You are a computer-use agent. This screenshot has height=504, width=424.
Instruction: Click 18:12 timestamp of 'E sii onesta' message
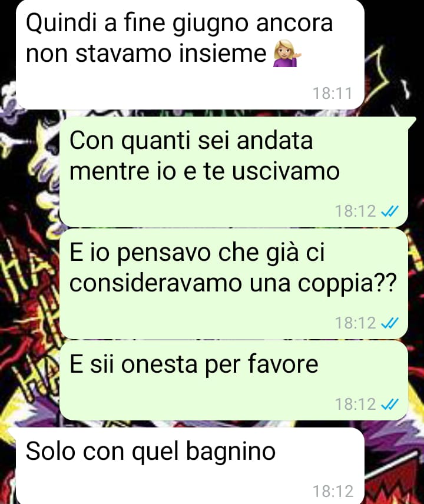(x=355, y=404)
